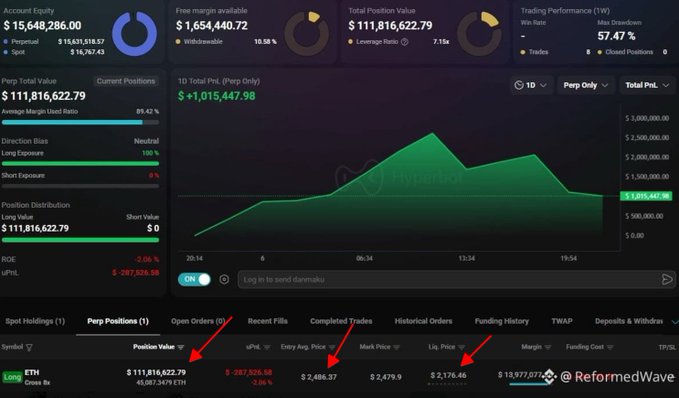Select the Perp Positions (1) tab

[118, 321]
